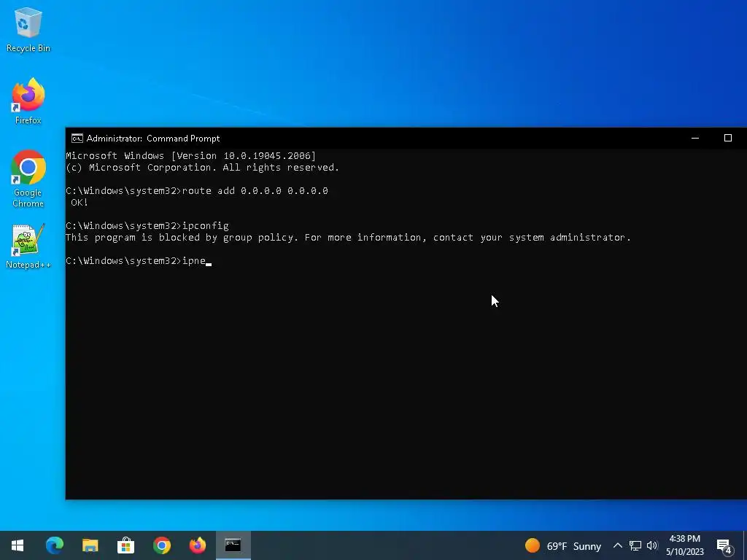
Task: Launch Chrome from the taskbar
Action: [162, 545]
